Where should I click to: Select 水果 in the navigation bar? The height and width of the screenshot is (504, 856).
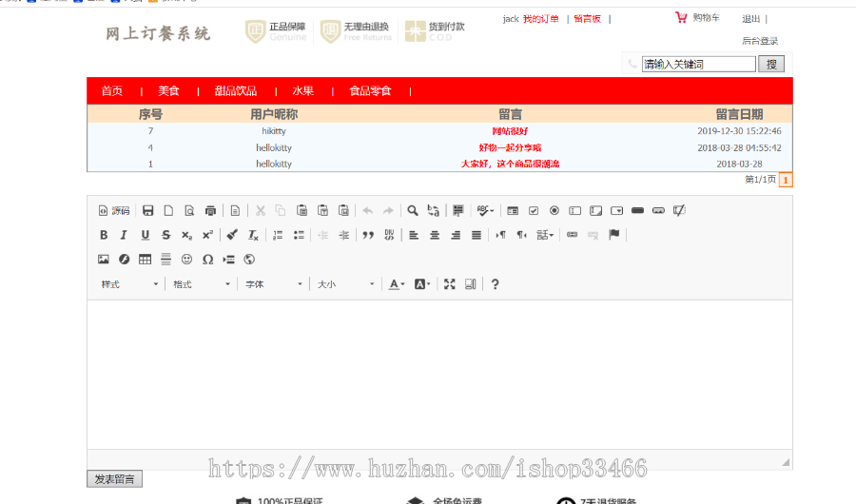pos(302,91)
